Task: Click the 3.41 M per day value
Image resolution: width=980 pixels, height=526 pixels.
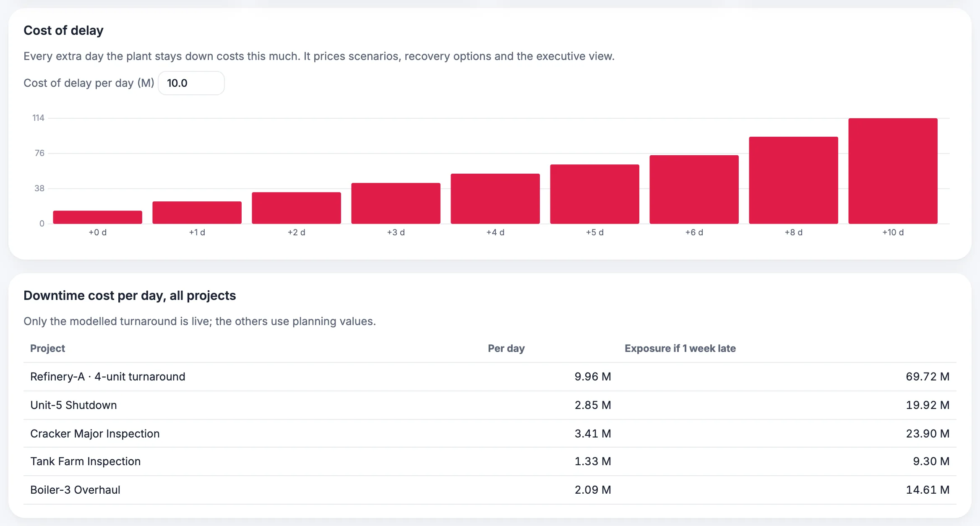Action: 593,434
